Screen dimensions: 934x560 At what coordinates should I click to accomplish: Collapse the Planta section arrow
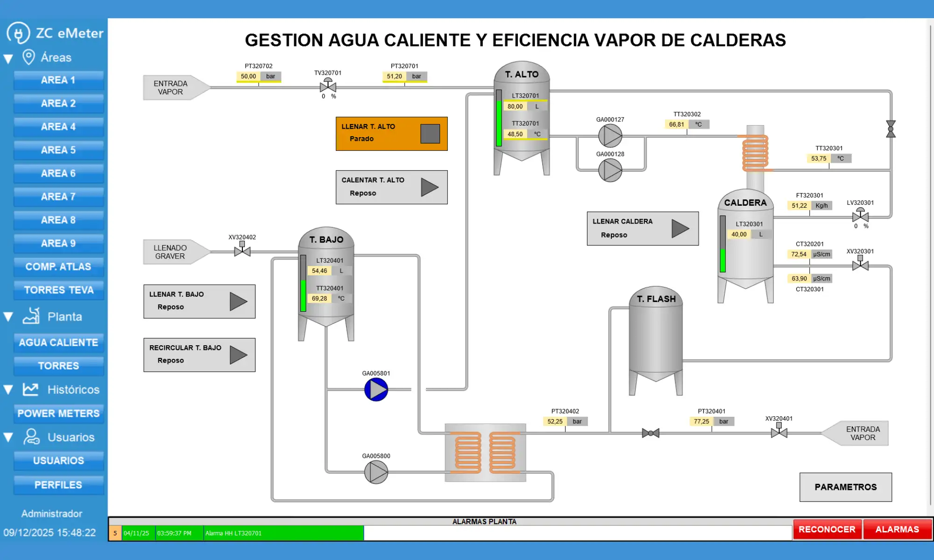point(8,317)
